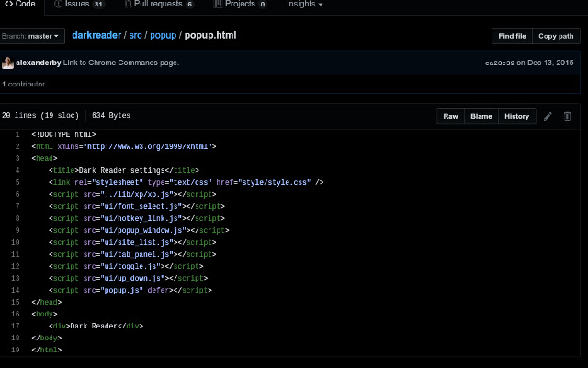Navigate to the popup folder breadcrumb
The height and width of the screenshot is (368, 588).
164,36
